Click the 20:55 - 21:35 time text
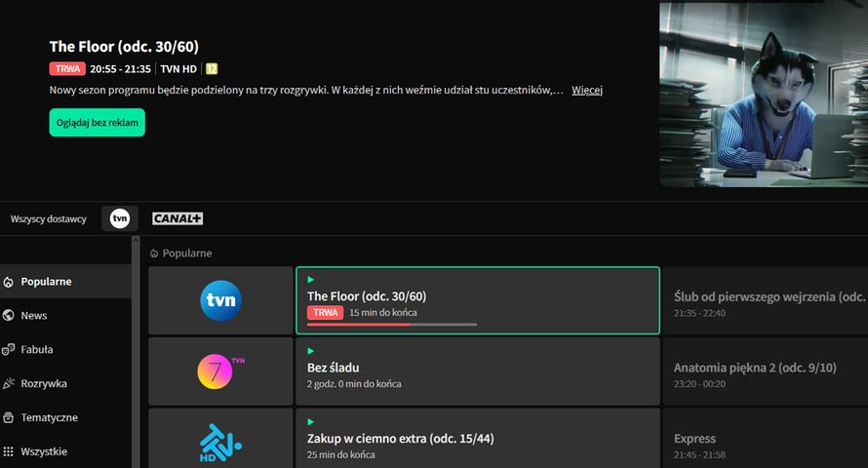Image resolution: width=868 pixels, height=468 pixels. point(120,69)
